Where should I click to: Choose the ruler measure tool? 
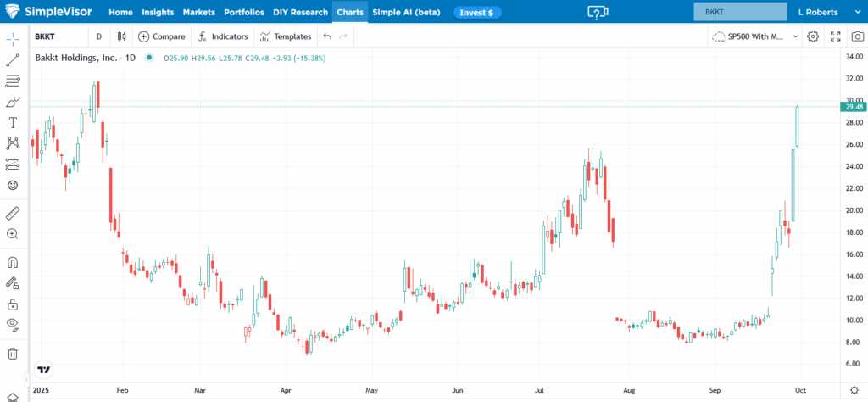click(13, 213)
